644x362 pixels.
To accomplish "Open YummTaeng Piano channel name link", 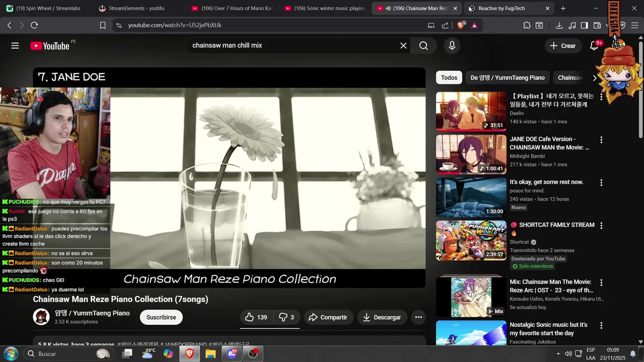I will pyautogui.click(x=92, y=313).
